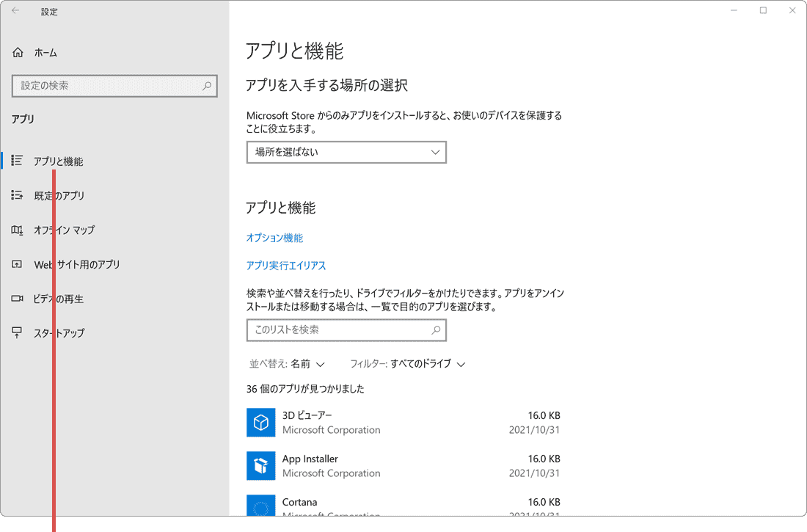The width and height of the screenshot is (807, 532).
Task: Open the 場所を選ばない dropdown
Action: click(346, 152)
